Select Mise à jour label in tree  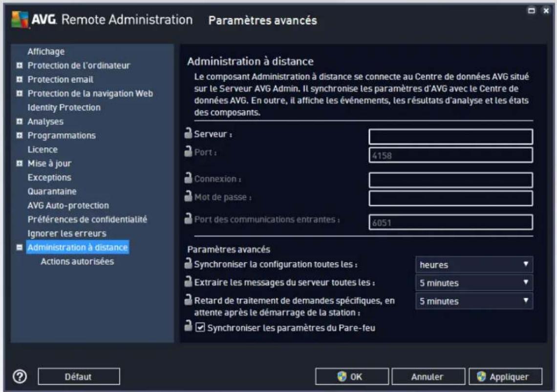tap(50, 164)
